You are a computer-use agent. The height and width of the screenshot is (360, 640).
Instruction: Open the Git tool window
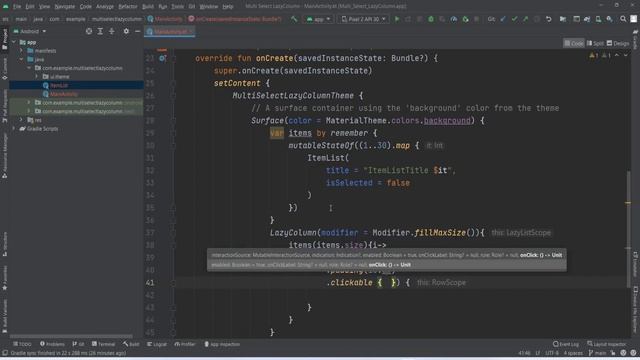(78, 344)
